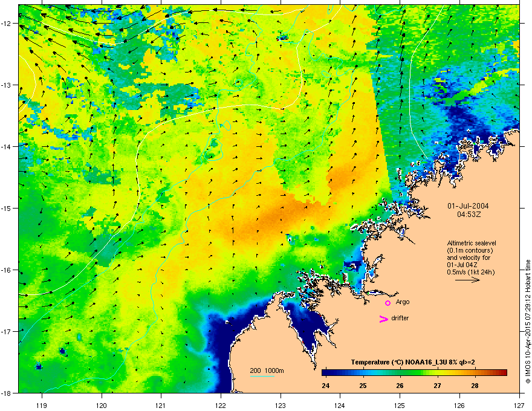
Task: Click latitude axis label -12
Action: click(x=5, y=24)
